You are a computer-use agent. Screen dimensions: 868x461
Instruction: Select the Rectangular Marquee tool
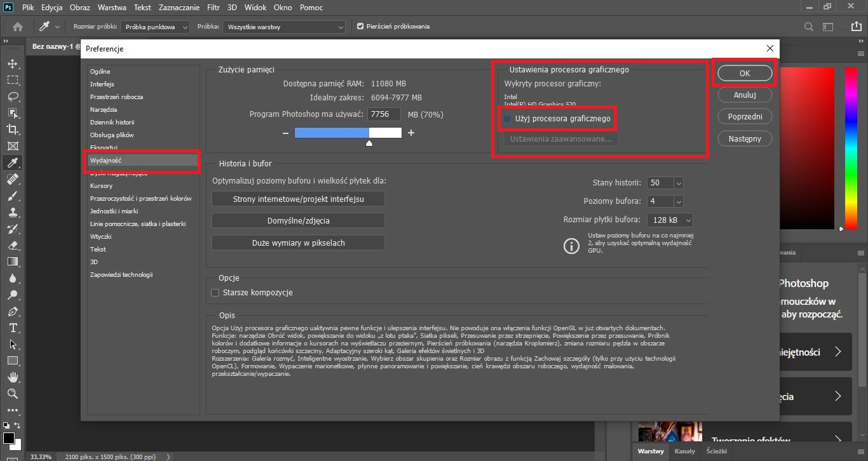(12, 80)
